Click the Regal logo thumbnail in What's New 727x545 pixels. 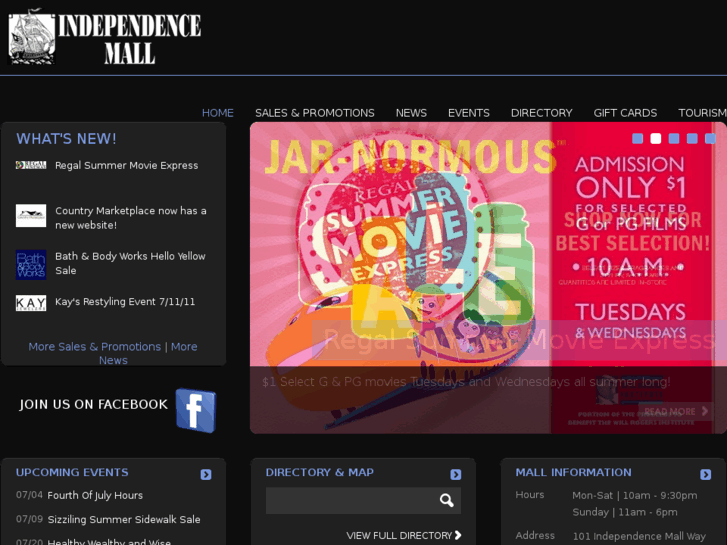pyautogui.click(x=31, y=165)
